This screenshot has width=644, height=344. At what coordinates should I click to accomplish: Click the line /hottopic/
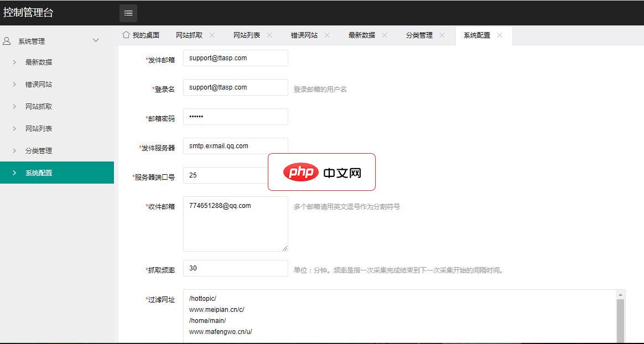202,299
